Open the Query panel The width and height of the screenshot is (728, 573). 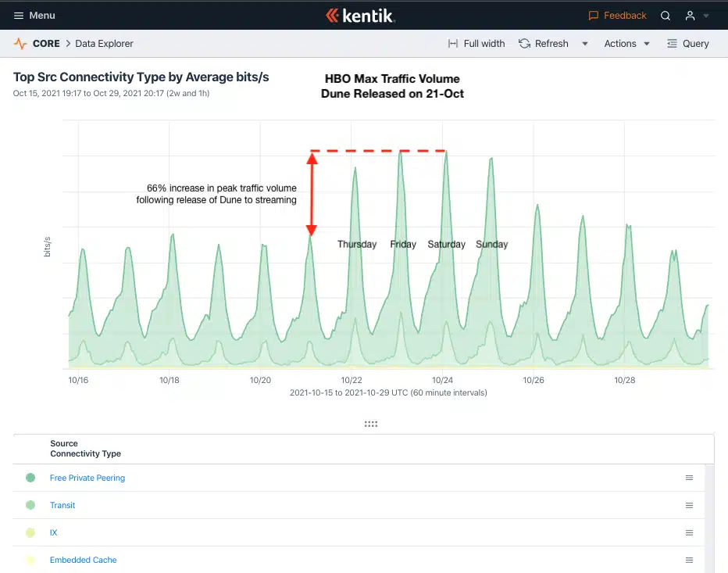[x=688, y=44]
